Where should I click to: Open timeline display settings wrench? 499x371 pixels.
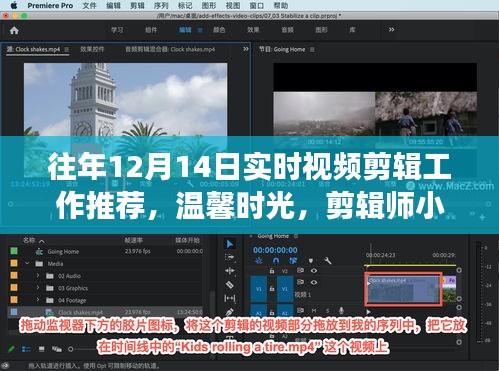click(x=328, y=260)
